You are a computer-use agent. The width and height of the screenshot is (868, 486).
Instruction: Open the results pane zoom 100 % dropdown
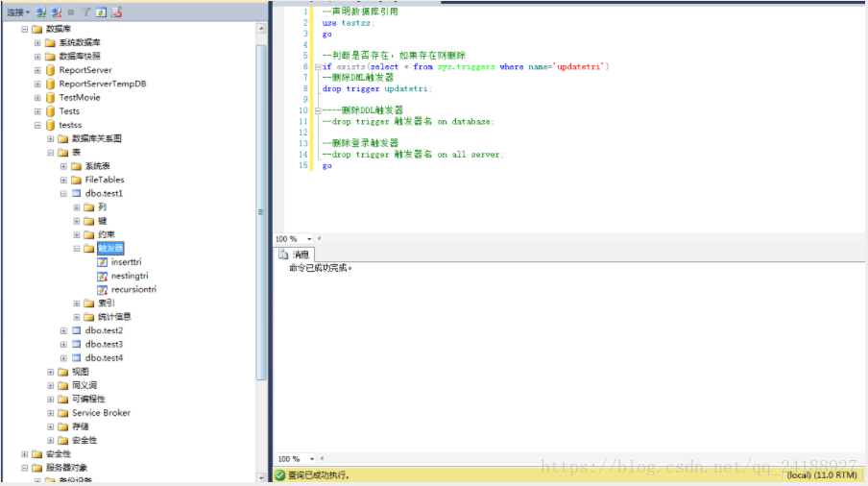pyautogui.click(x=312, y=459)
